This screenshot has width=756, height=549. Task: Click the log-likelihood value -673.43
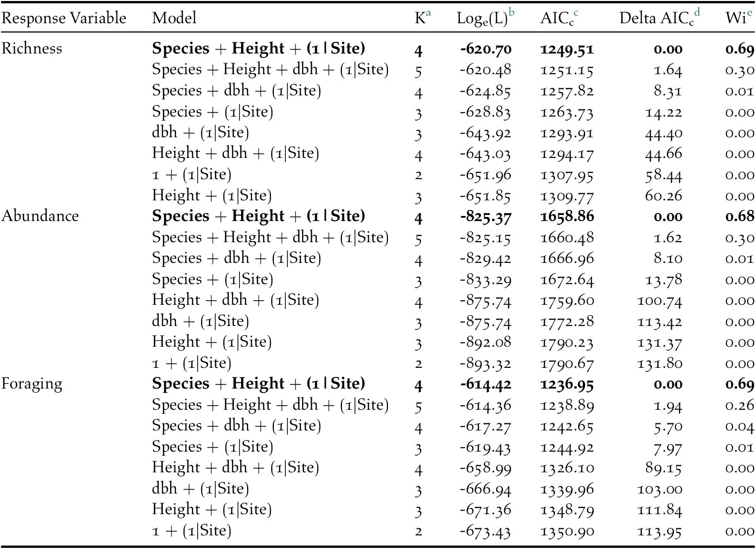(485, 531)
